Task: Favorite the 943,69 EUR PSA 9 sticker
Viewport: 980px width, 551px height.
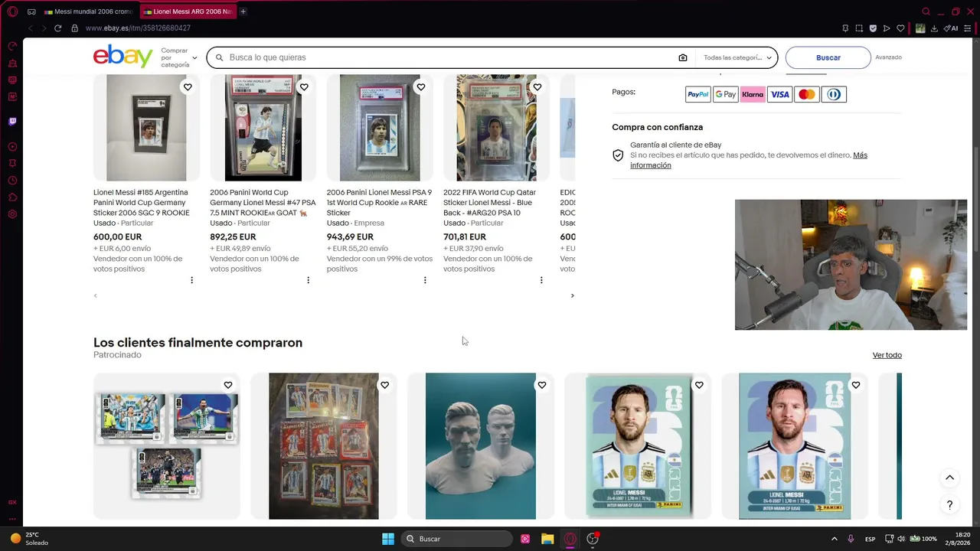Action: [421, 87]
